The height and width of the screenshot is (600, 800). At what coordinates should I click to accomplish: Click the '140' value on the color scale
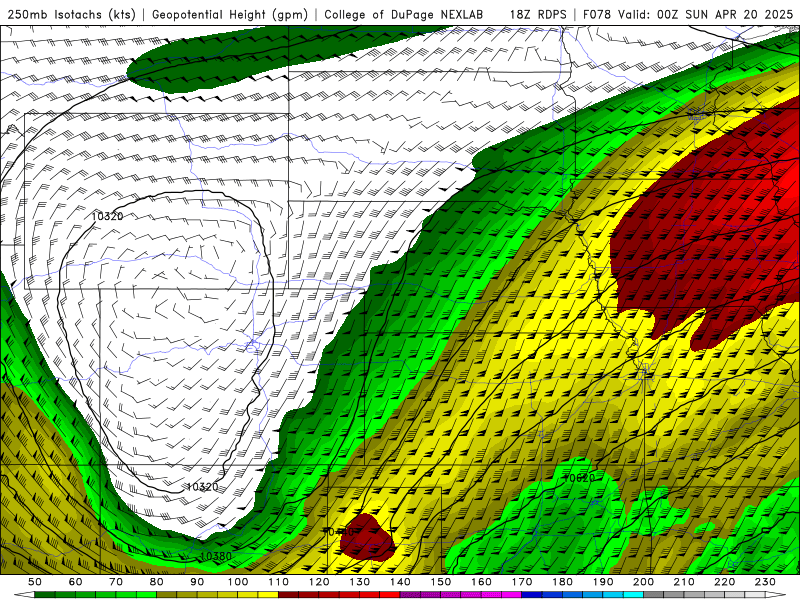pyautogui.click(x=400, y=582)
